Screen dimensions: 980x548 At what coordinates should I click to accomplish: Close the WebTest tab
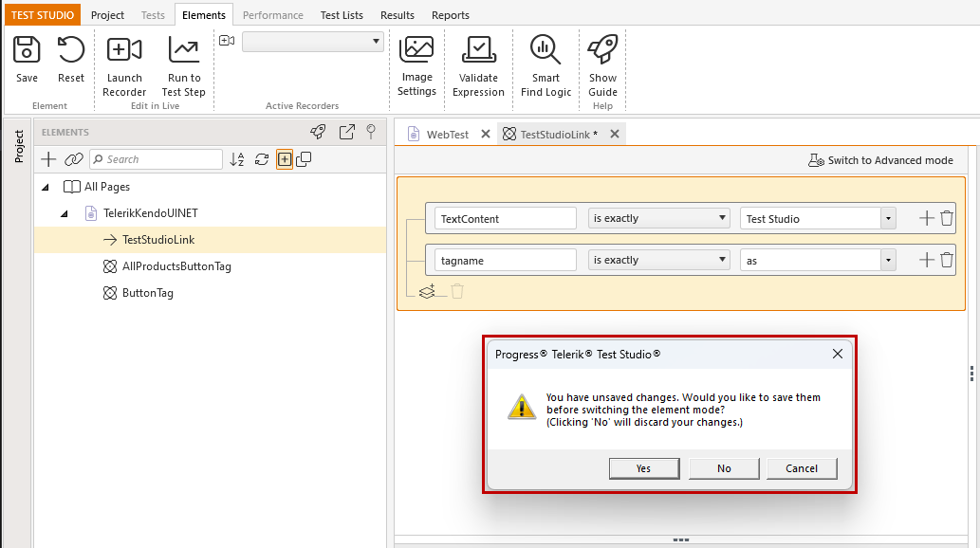tap(485, 134)
